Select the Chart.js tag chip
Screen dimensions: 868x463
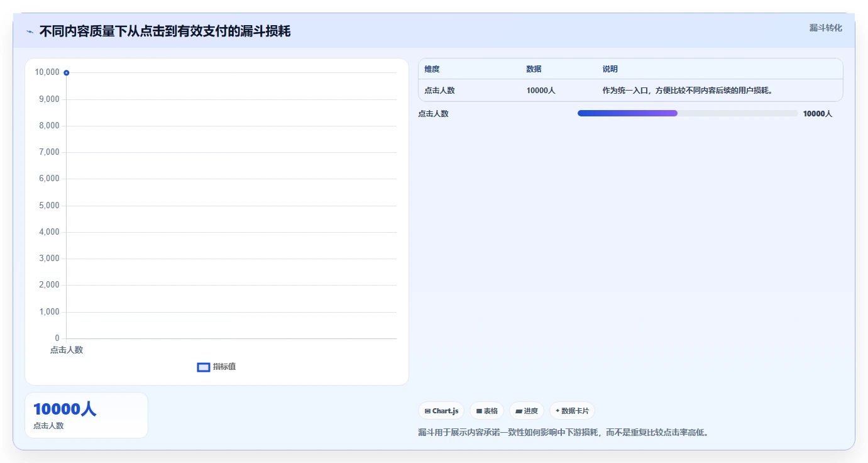pyautogui.click(x=441, y=411)
